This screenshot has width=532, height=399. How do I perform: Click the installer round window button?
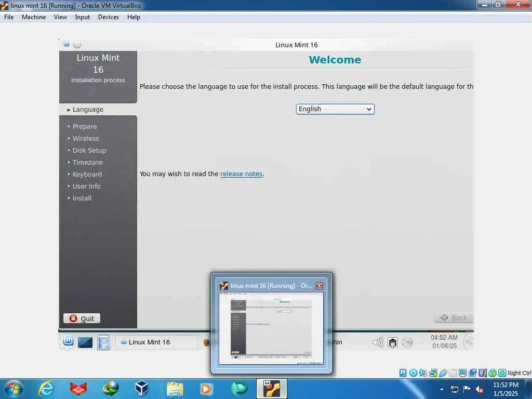coord(77,45)
